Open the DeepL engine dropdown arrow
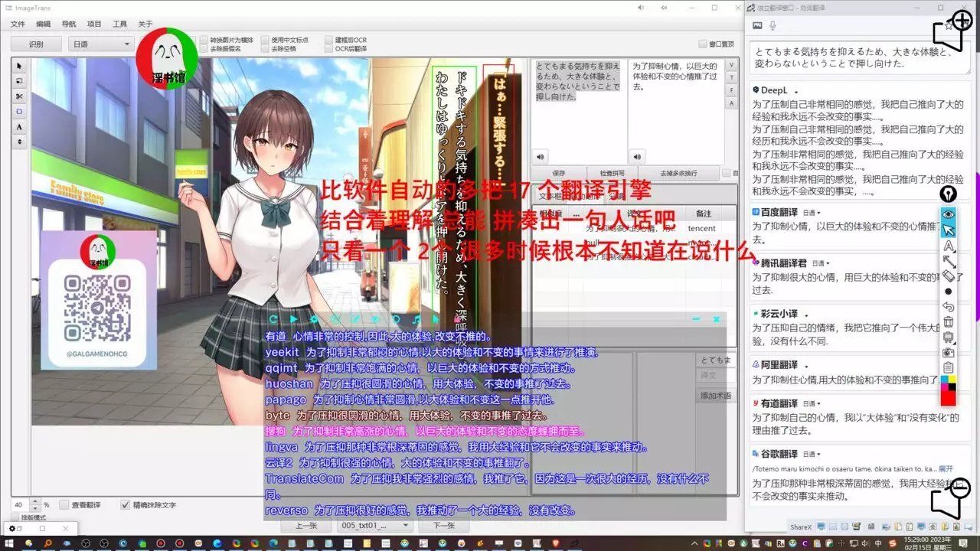Image resolution: width=980 pixels, height=551 pixels. [796, 91]
